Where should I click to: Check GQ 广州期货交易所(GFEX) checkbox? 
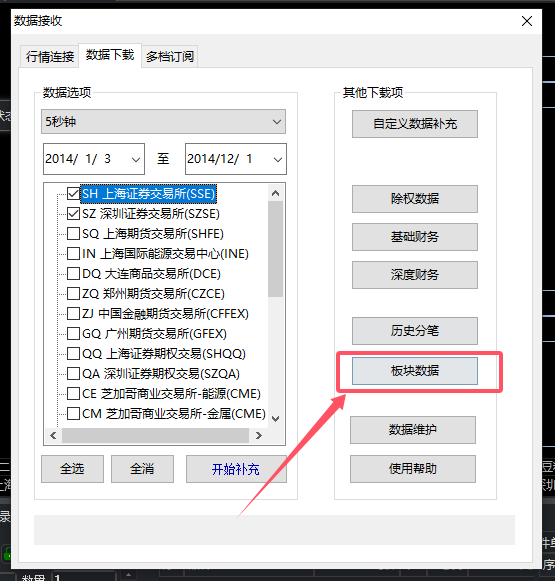(x=73, y=333)
